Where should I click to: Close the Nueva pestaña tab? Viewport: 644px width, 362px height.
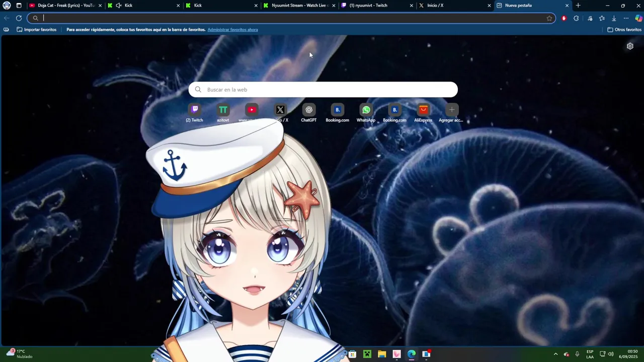(x=567, y=6)
